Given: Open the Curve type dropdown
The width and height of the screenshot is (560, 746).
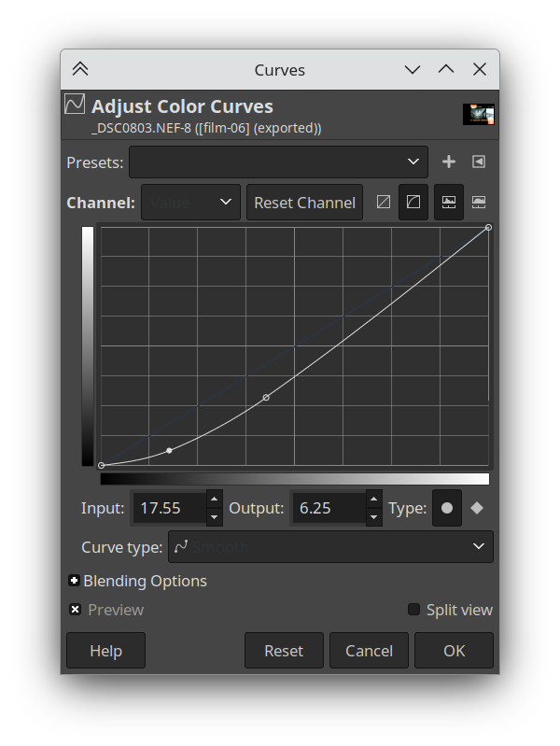Looking at the screenshot, I should coord(330,546).
